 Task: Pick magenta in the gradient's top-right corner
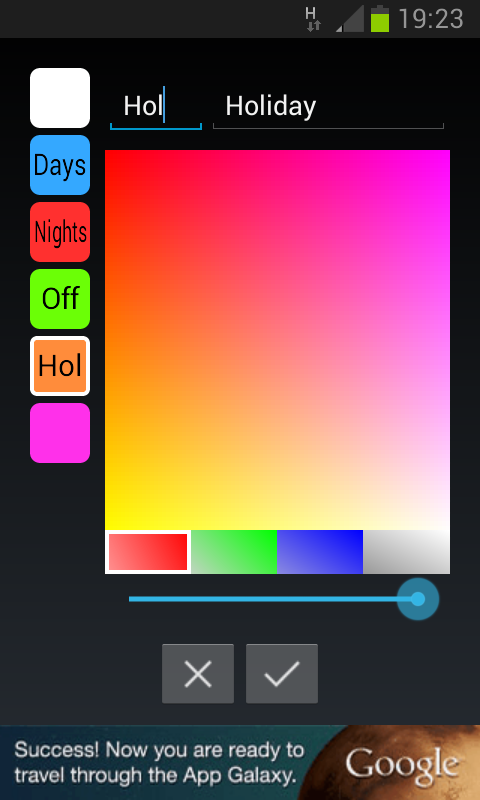(x=445, y=155)
